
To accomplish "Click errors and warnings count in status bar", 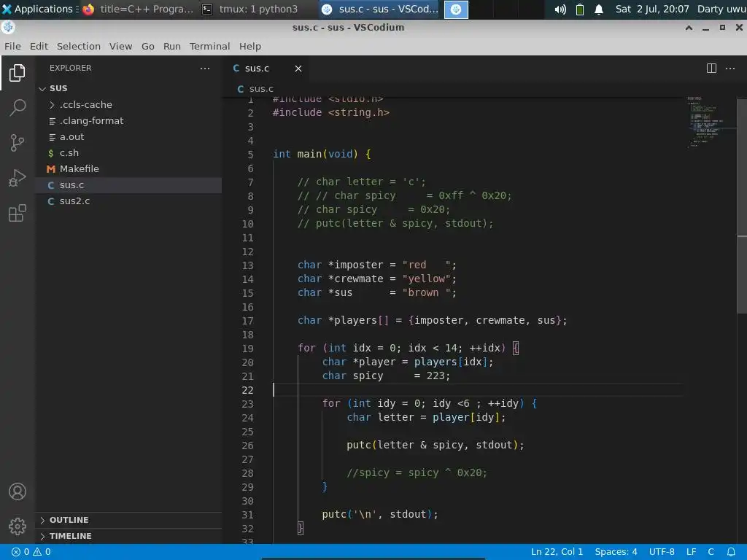I will coord(31,552).
